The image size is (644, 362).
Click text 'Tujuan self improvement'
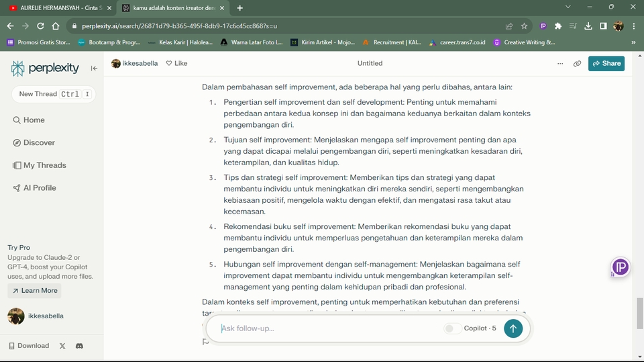coord(268,140)
